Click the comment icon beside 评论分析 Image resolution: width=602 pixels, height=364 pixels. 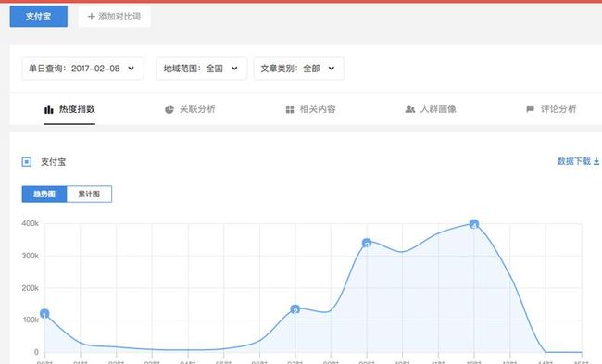click(530, 109)
